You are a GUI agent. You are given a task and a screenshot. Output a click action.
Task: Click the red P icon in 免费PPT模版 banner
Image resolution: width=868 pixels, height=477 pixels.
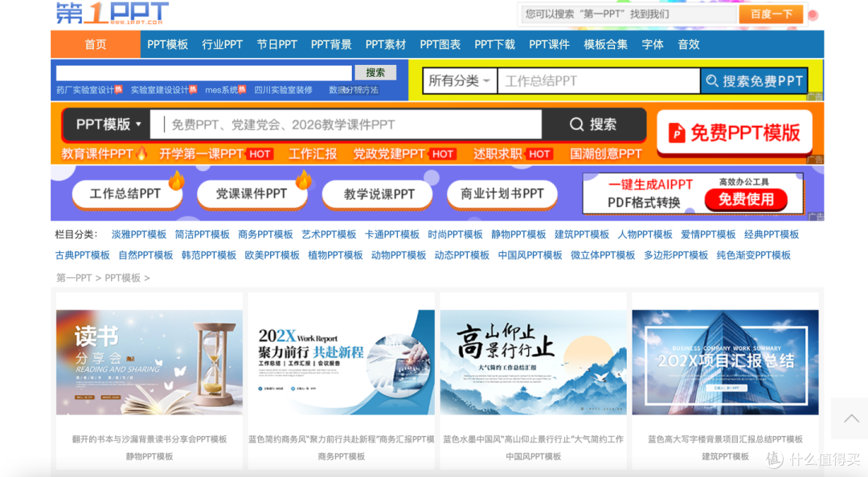(677, 132)
